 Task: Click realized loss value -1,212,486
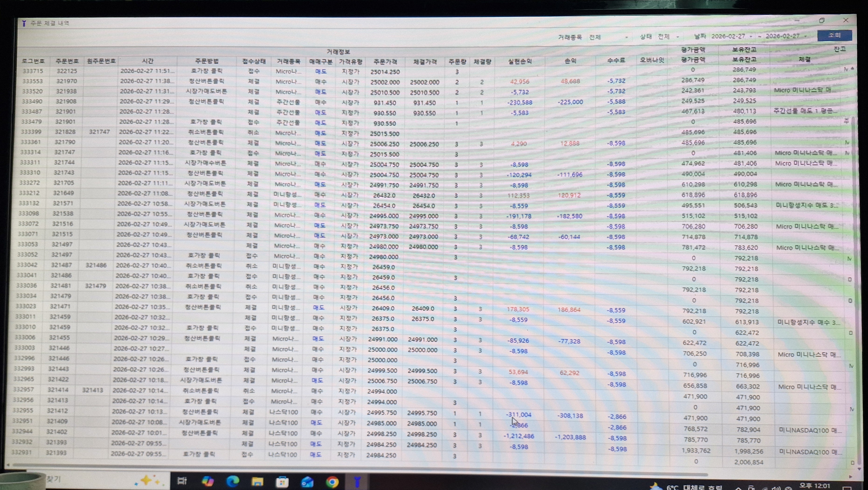pos(519,436)
